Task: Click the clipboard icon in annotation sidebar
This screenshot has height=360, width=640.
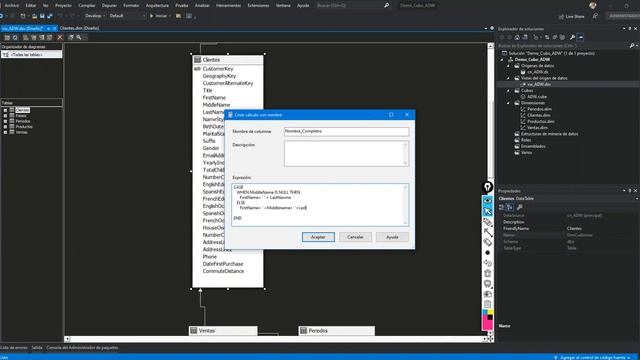Action: [x=488, y=304]
